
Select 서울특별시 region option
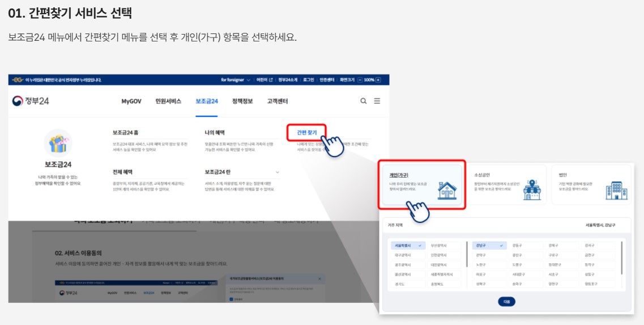click(408, 246)
